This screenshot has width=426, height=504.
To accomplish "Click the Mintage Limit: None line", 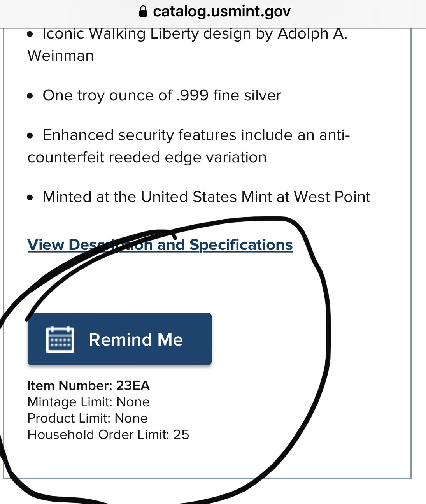I will [88, 402].
